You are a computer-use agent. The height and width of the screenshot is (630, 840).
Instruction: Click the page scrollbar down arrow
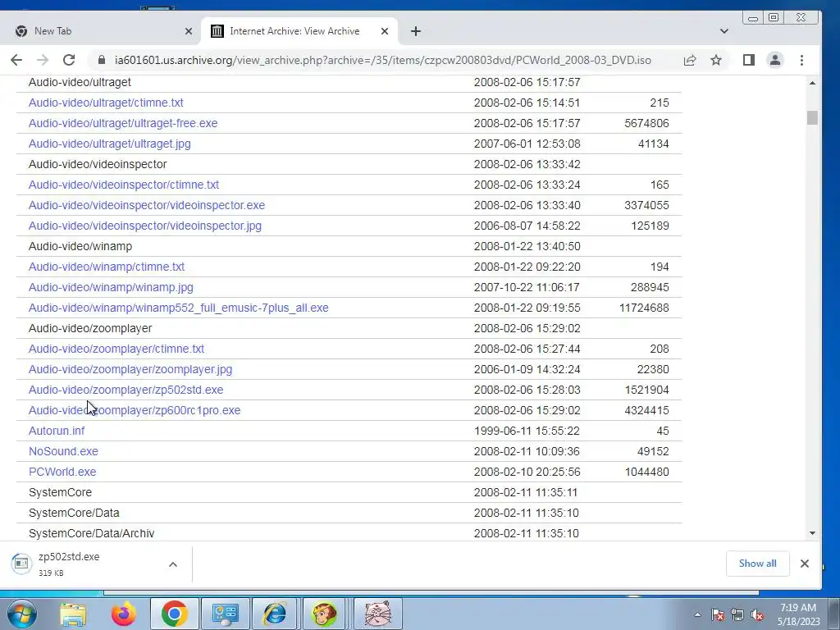[813, 533]
